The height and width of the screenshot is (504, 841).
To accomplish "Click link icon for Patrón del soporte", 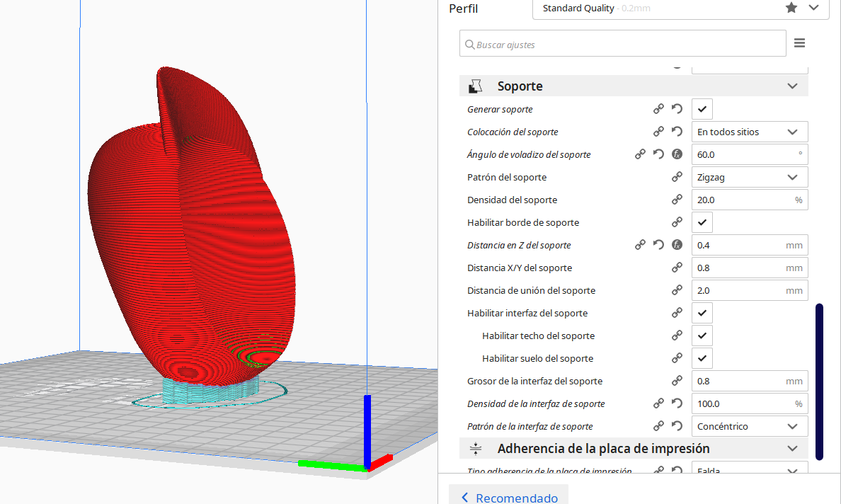I will pyautogui.click(x=677, y=177).
